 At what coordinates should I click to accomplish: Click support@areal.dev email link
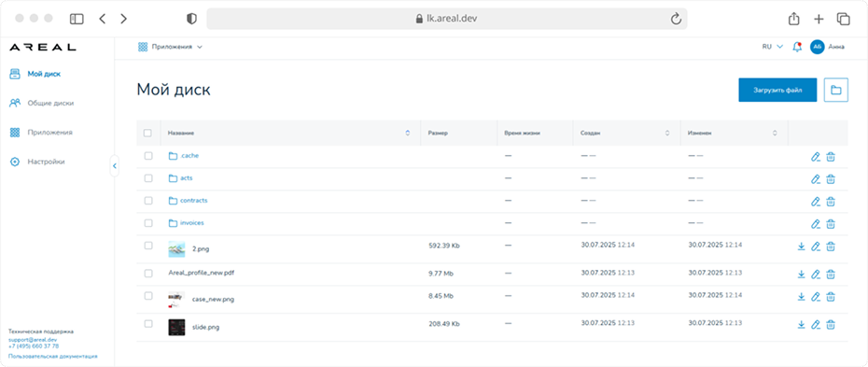pos(33,339)
